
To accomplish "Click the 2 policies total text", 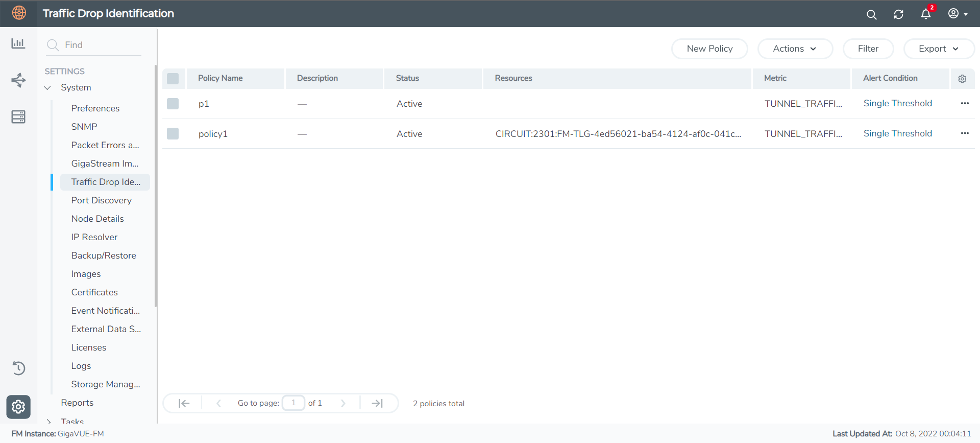I will tap(438, 404).
